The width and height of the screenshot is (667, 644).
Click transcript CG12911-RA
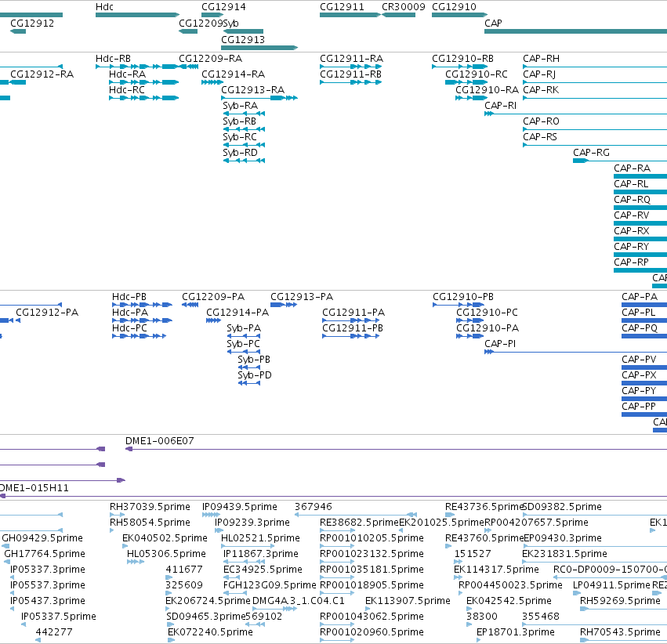[351, 67]
